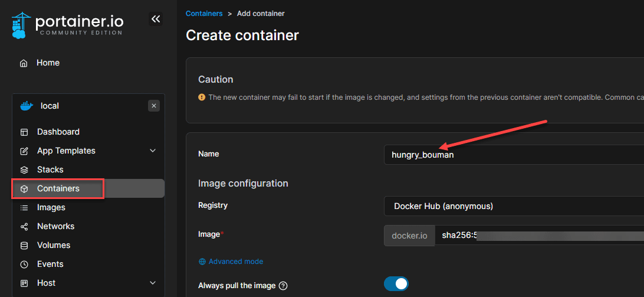Click the Home house icon
This screenshot has height=297, width=644.
pyautogui.click(x=24, y=63)
